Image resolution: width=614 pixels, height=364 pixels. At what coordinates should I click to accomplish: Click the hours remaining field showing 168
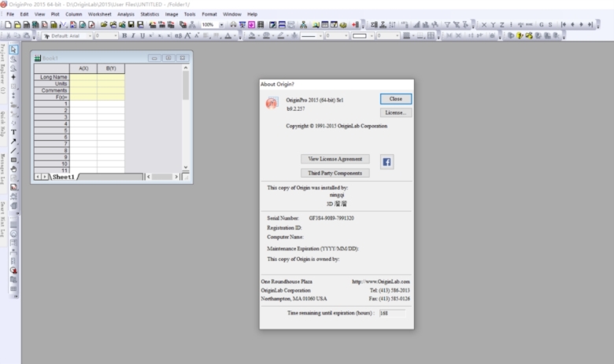392,313
